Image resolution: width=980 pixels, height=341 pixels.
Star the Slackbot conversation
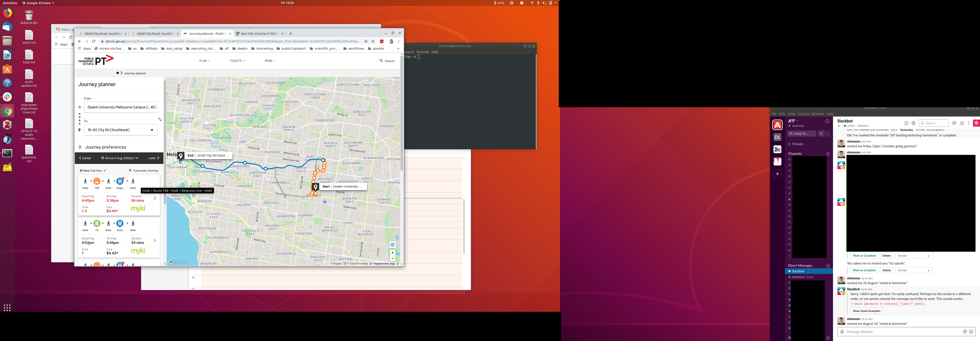click(x=839, y=126)
